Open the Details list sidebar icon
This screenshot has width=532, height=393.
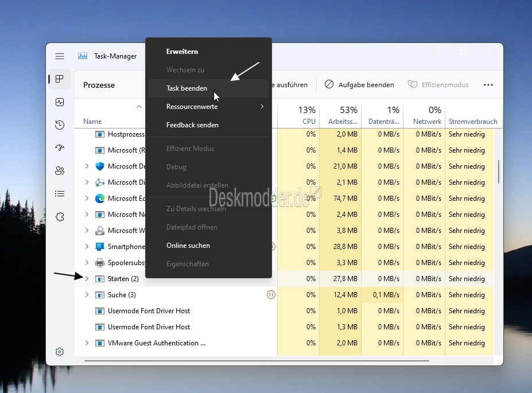click(60, 193)
